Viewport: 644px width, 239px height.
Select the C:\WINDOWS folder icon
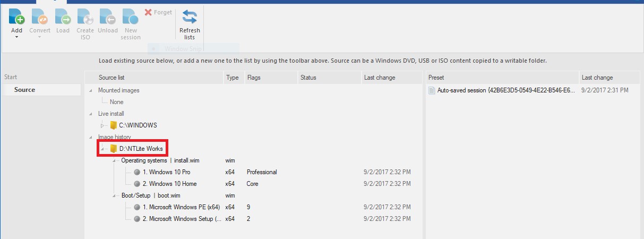113,125
